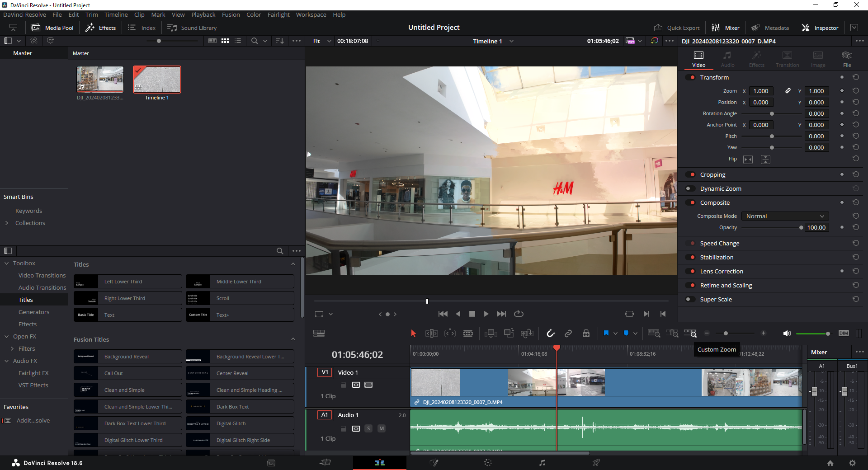Mute the monitor speaker volume icon
Screen dimensions: 868x470
point(787,334)
